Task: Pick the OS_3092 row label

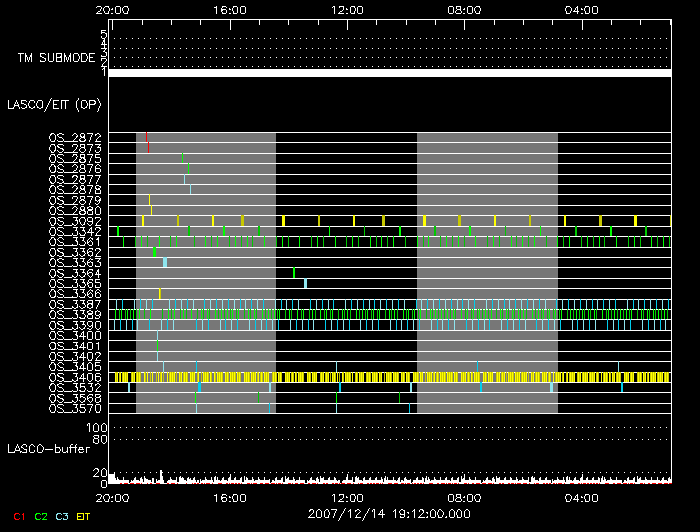Action: pos(75,221)
